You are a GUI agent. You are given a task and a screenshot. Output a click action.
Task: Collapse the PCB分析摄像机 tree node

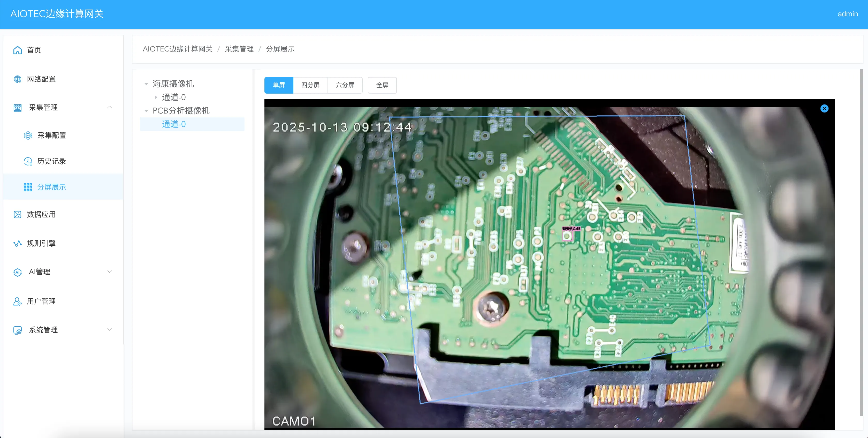(146, 111)
